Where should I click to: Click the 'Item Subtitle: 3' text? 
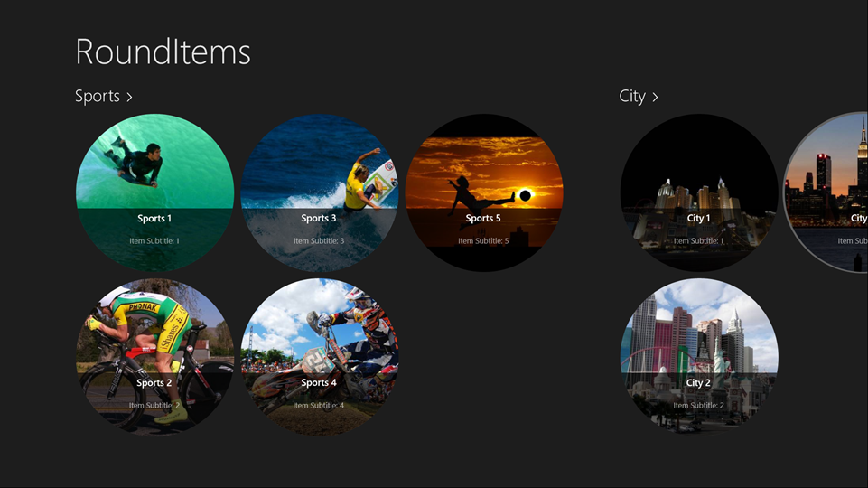pyautogui.click(x=319, y=241)
